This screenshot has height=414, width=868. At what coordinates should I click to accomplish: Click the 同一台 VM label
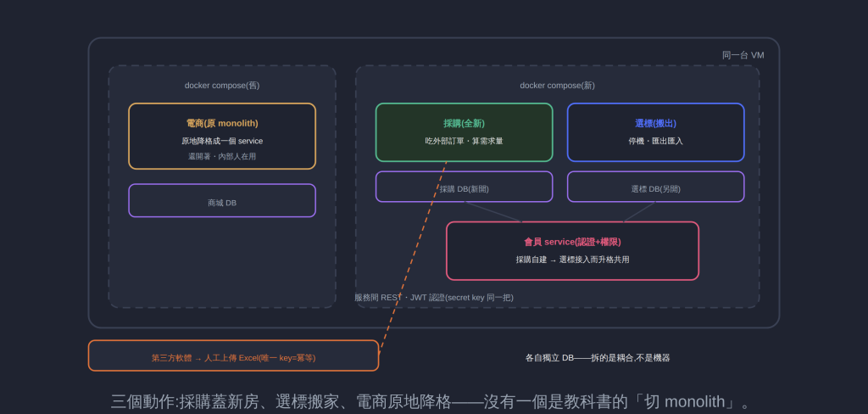[743, 55]
